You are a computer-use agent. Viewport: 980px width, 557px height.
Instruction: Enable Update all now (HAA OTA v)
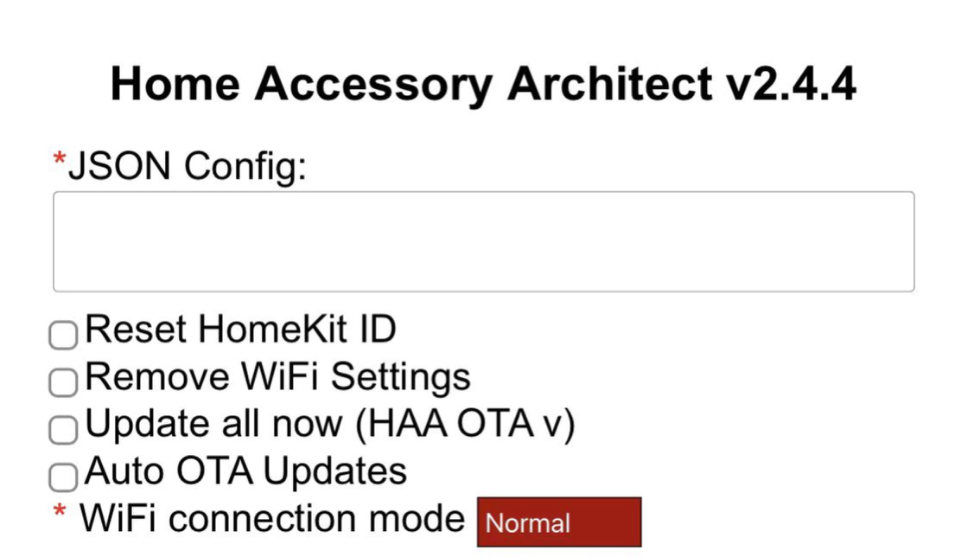[x=62, y=429]
